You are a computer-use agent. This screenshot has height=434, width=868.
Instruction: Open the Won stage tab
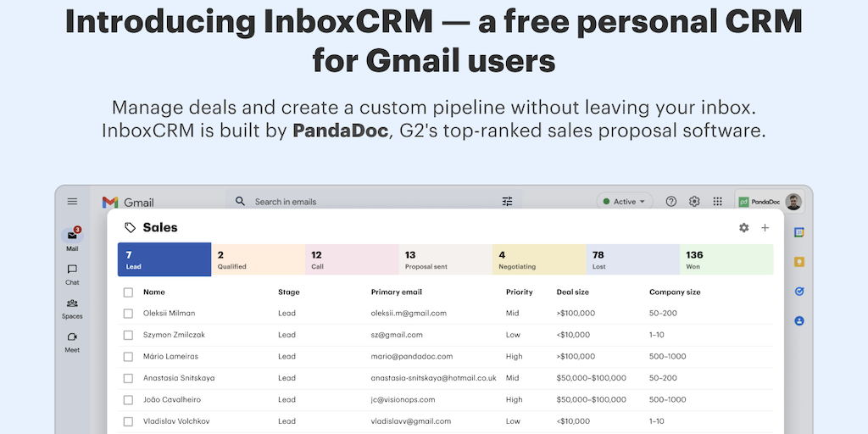[726, 259]
